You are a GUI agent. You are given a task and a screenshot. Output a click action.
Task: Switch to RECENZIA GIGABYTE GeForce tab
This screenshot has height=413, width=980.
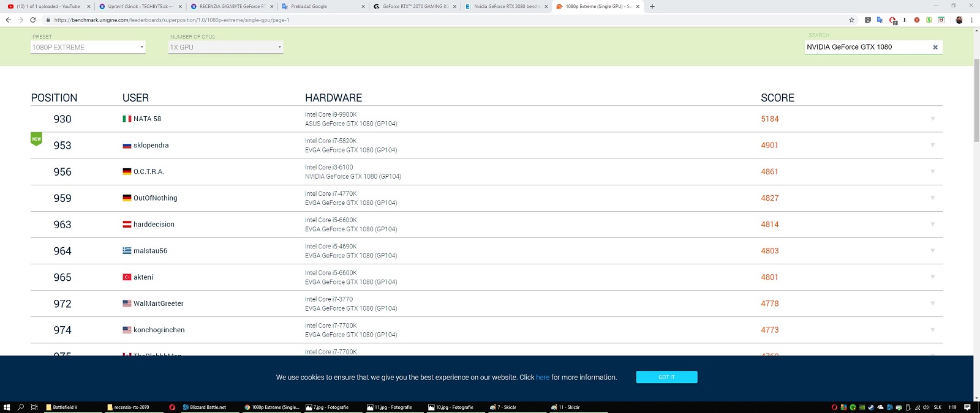tap(232, 6)
